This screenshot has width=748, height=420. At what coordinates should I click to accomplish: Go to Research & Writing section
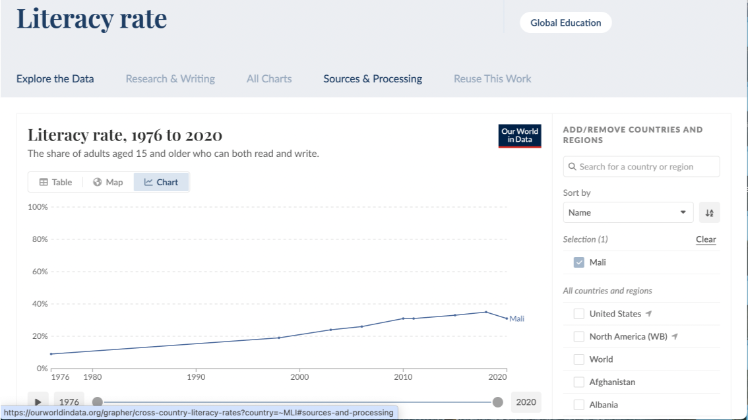(170, 79)
